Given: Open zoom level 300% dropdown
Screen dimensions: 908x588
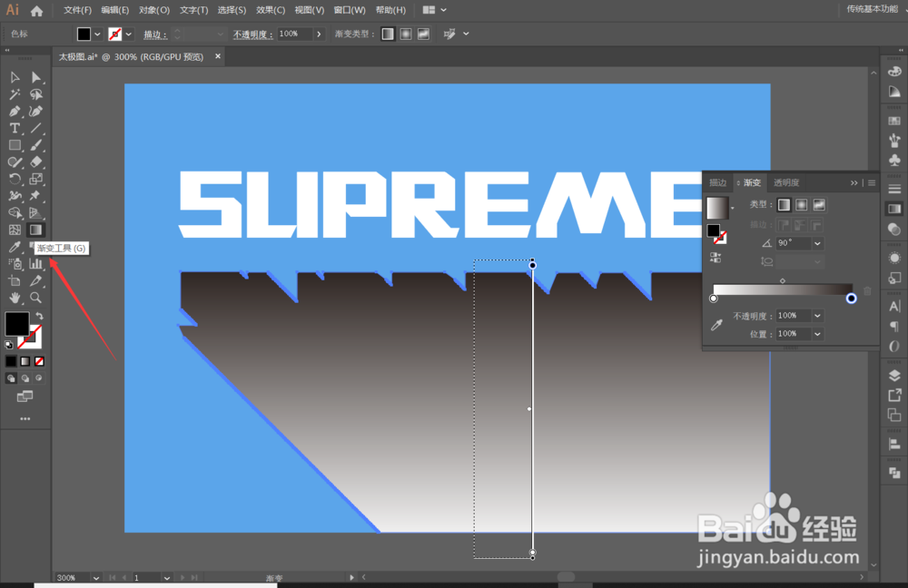Looking at the screenshot, I should 96,578.
